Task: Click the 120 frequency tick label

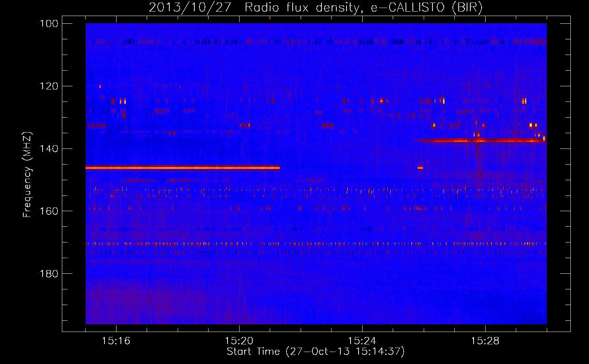Action: (49, 86)
